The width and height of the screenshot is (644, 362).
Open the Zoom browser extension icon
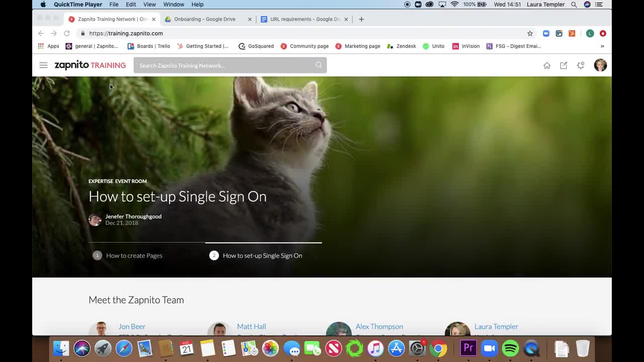tap(546, 33)
